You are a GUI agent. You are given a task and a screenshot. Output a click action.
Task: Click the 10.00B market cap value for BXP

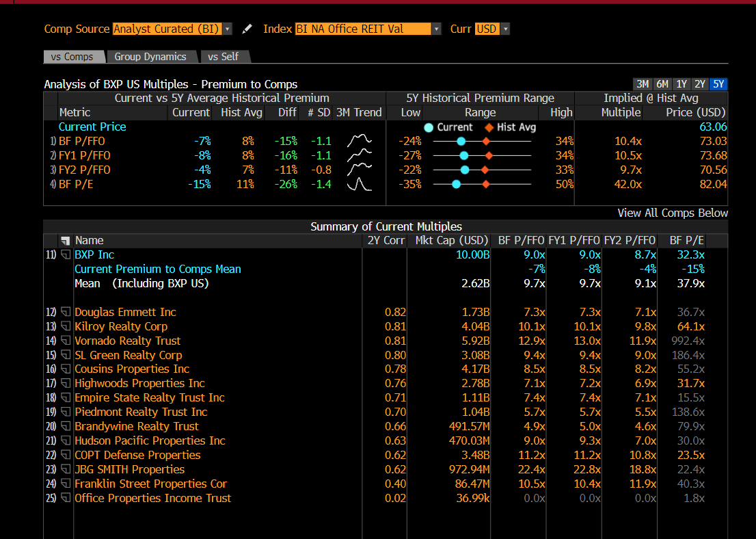click(x=472, y=254)
